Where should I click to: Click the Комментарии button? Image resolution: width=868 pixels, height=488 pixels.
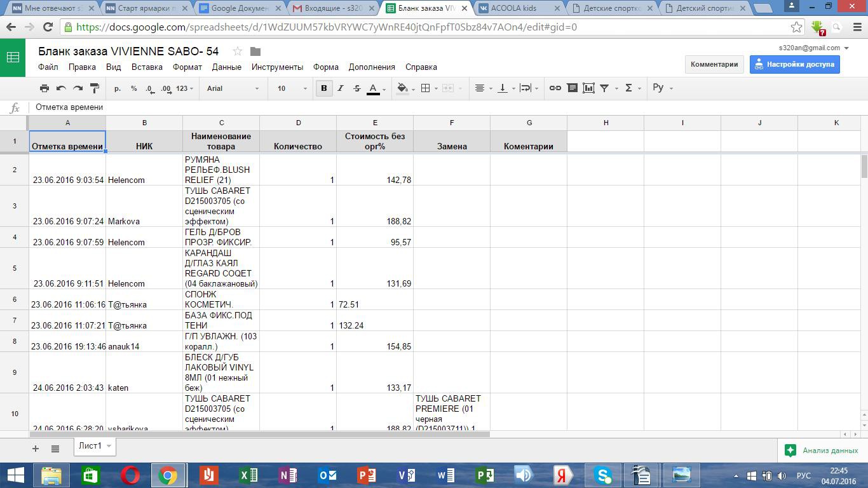point(714,64)
